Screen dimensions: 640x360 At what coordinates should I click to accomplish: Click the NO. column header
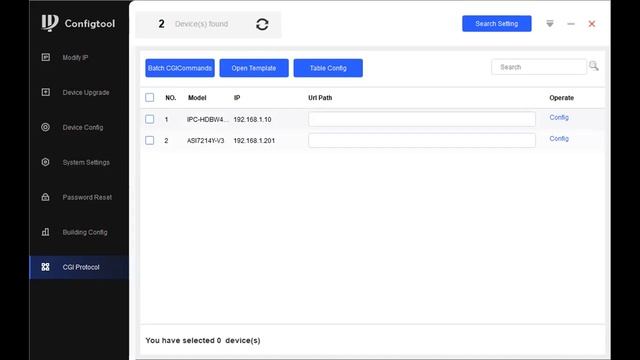(171, 98)
